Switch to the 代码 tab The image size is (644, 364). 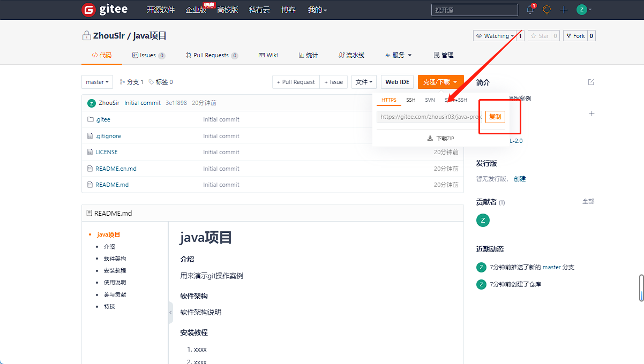(101, 55)
